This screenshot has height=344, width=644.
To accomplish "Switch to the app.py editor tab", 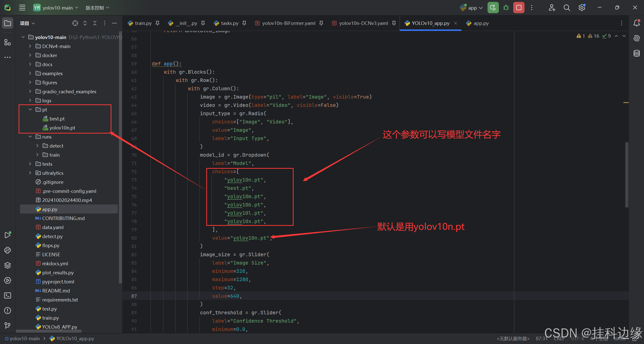I will (x=480, y=23).
